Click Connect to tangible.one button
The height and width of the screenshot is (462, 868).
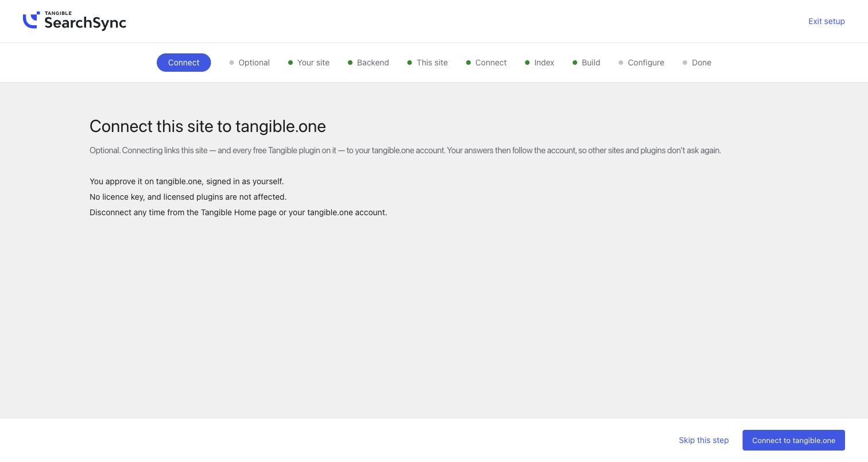[x=793, y=440]
